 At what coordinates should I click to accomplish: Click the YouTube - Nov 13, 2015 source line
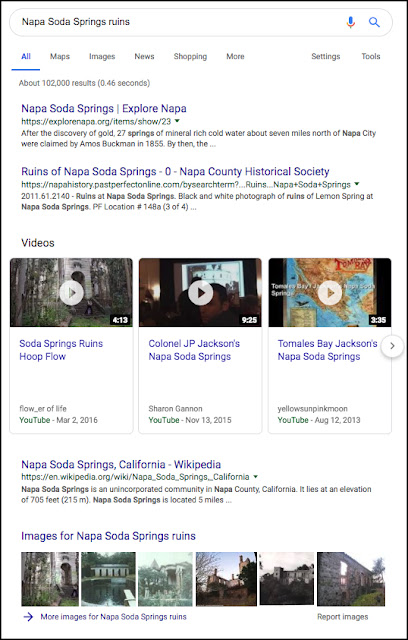pos(190,420)
